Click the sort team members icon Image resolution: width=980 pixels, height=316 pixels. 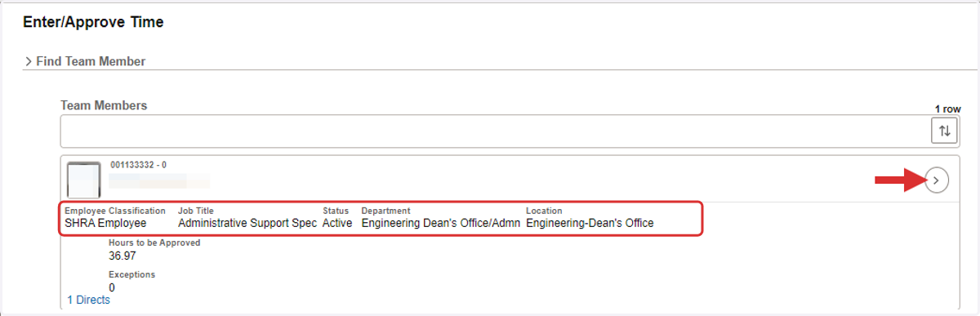coord(945,131)
